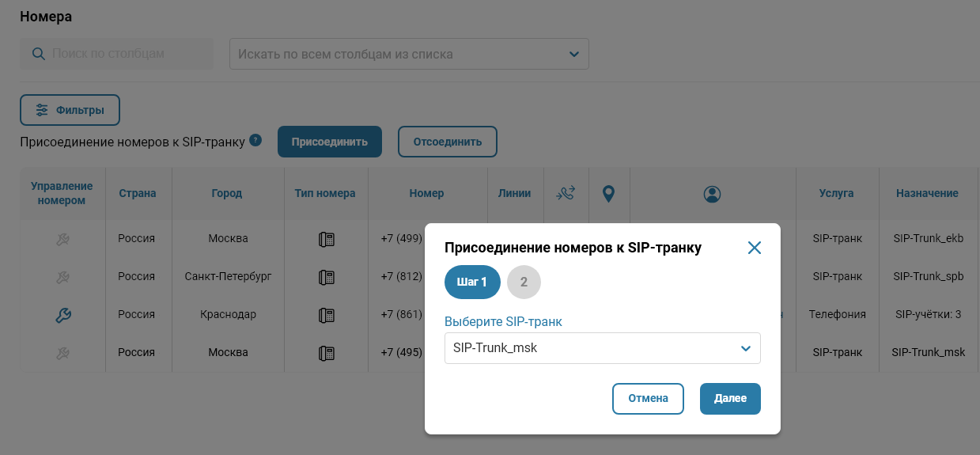Select the Шаг 1 step tab

point(472,282)
